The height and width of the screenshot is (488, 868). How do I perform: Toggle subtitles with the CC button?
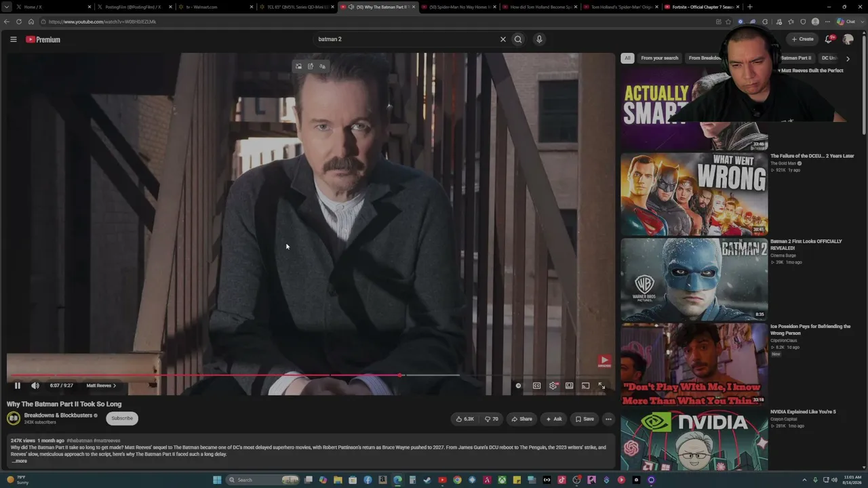coord(536,386)
